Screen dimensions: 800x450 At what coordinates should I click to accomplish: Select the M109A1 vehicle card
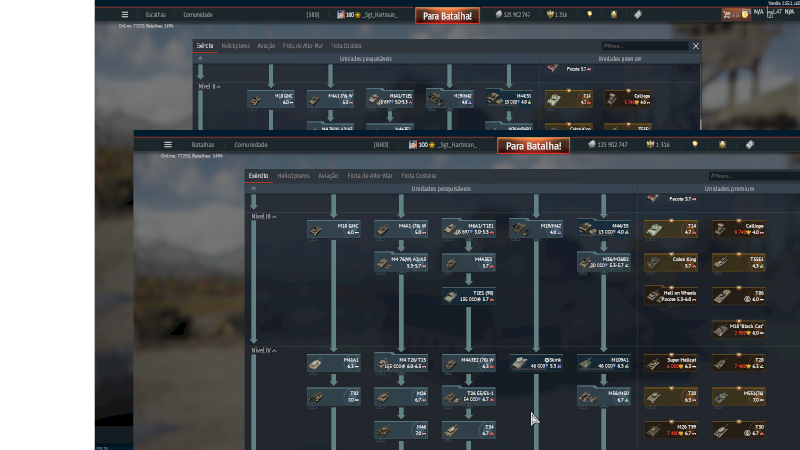(604, 363)
